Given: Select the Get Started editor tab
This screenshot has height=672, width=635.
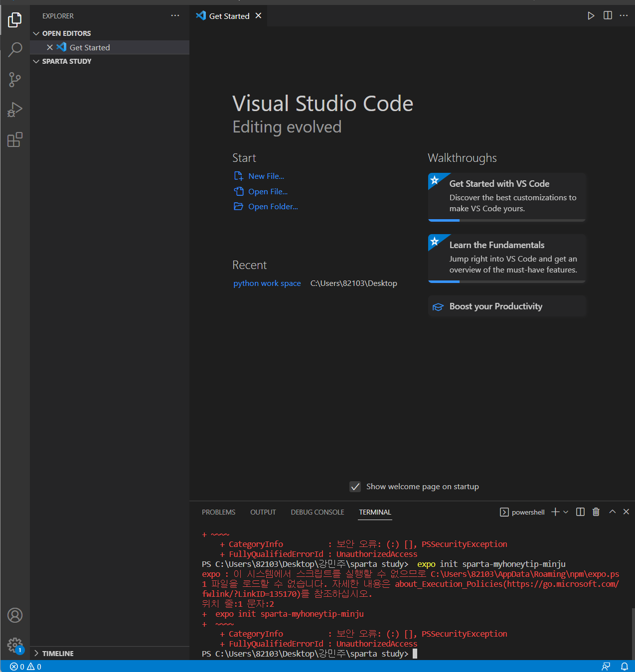Looking at the screenshot, I should [228, 15].
